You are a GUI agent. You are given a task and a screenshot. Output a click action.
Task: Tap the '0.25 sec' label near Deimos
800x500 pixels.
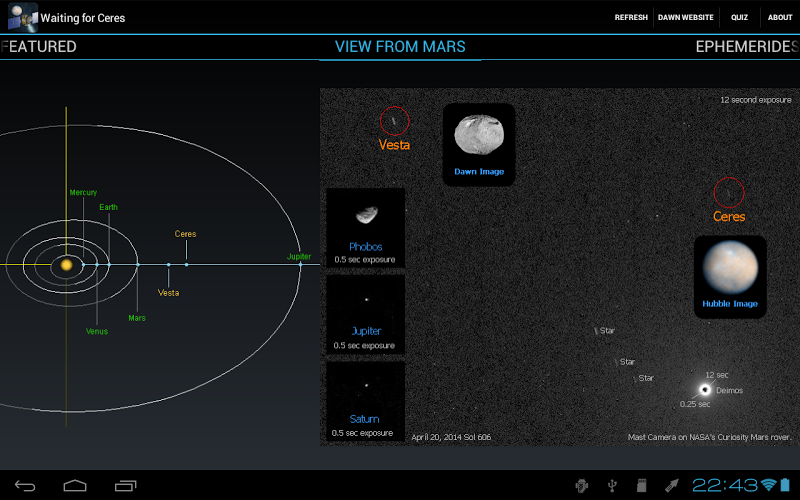[x=695, y=404]
